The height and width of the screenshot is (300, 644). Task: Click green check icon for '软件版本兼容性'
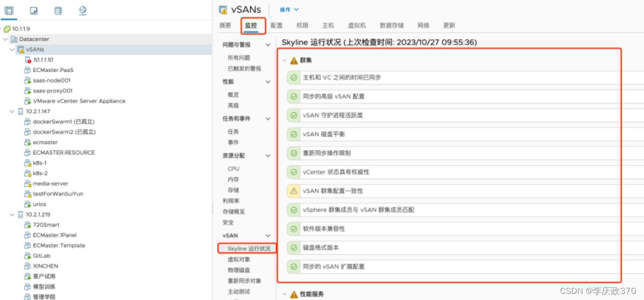click(293, 229)
